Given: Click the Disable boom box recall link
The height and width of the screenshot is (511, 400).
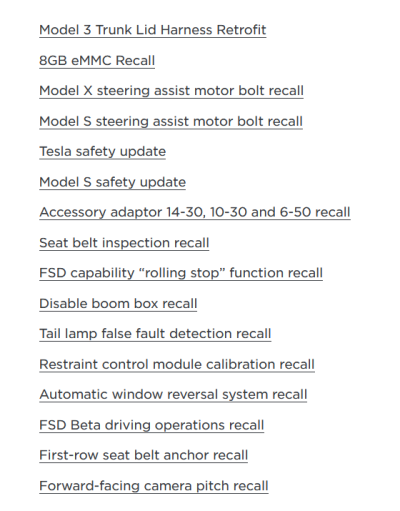Looking at the screenshot, I should click(118, 304).
